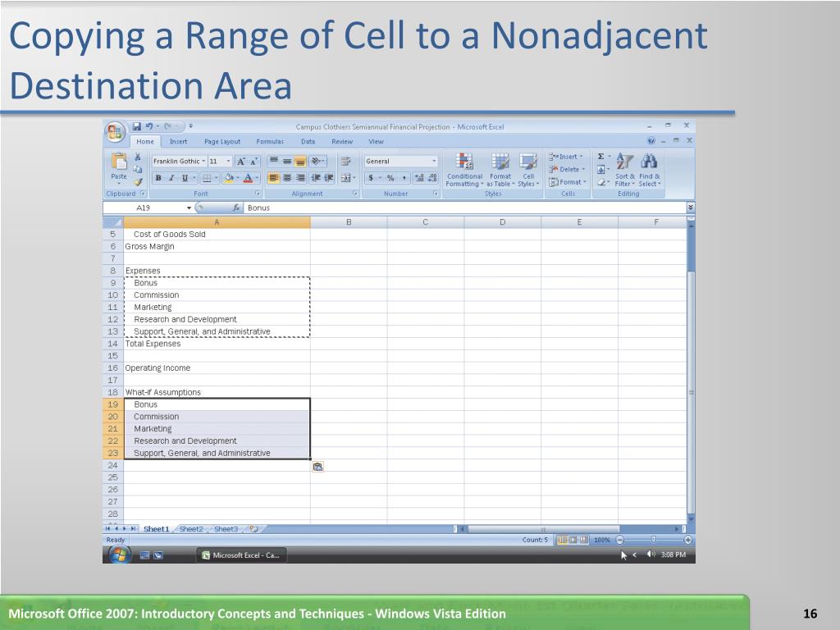Increase indent of selected cells
Viewport: 840px width, 630px height.
(329, 178)
